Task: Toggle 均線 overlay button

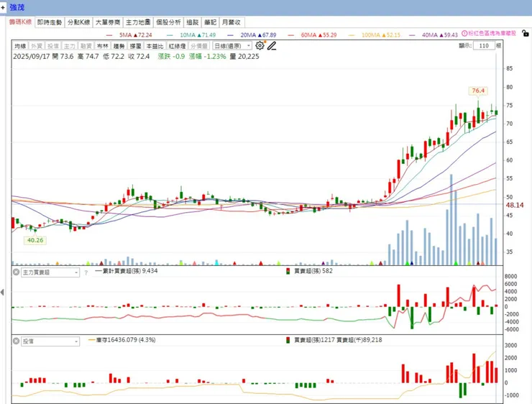Action: pos(20,46)
